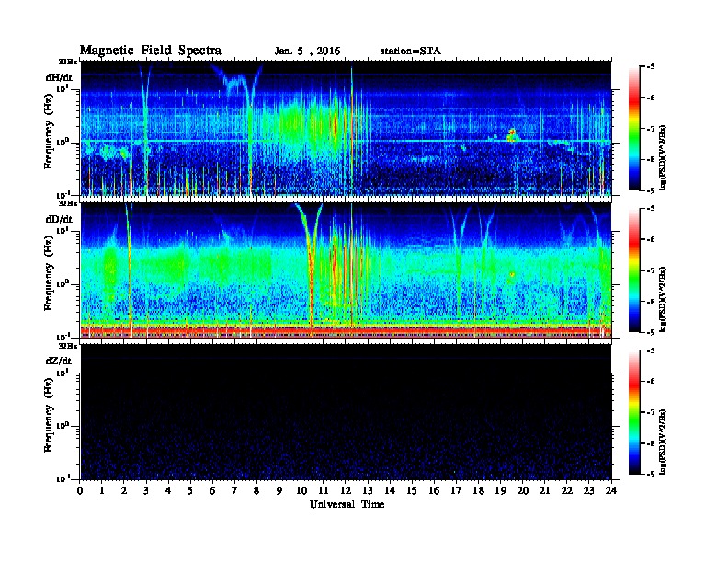This screenshot has height=563, width=728.
Task: Click hour "14" on the time axis
Action: coord(390,490)
